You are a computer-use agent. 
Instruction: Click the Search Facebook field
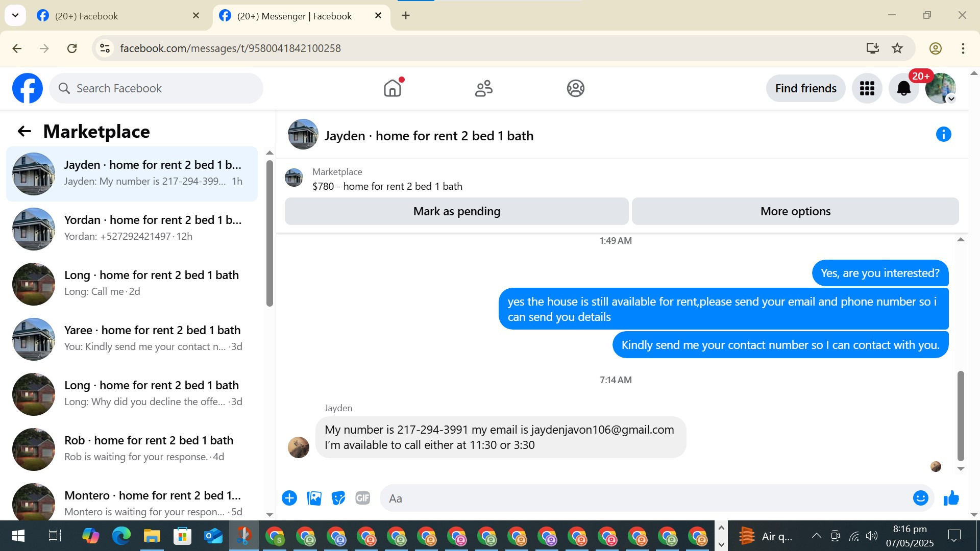156,88
